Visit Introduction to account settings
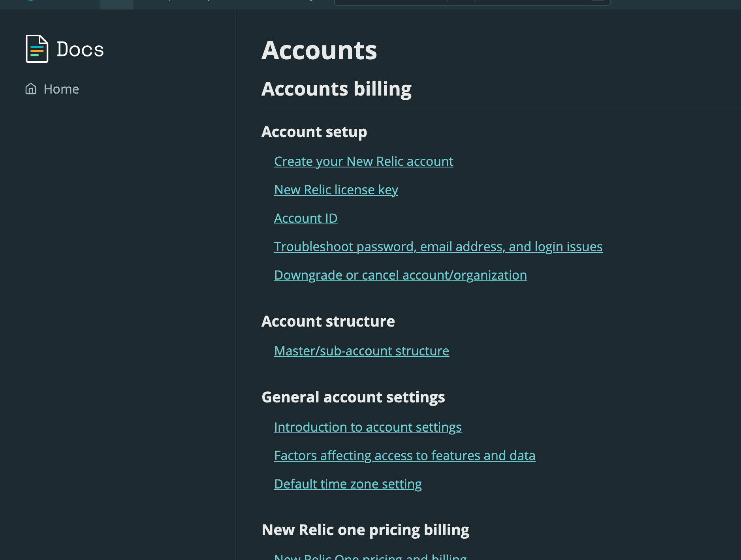 point(368,427)
